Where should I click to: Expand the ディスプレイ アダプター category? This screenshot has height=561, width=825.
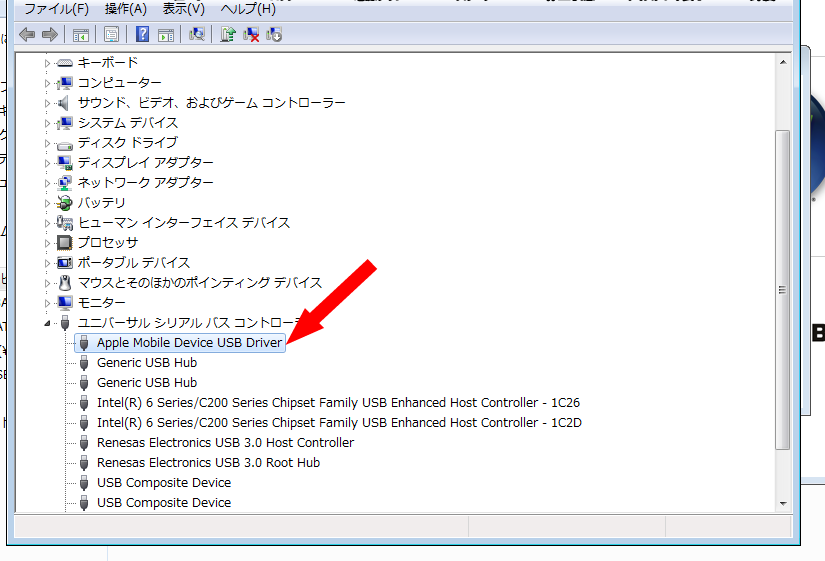(47, 163)
